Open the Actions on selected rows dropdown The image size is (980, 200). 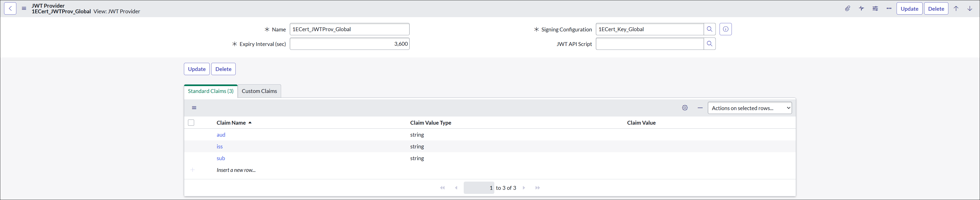point(749,108)
